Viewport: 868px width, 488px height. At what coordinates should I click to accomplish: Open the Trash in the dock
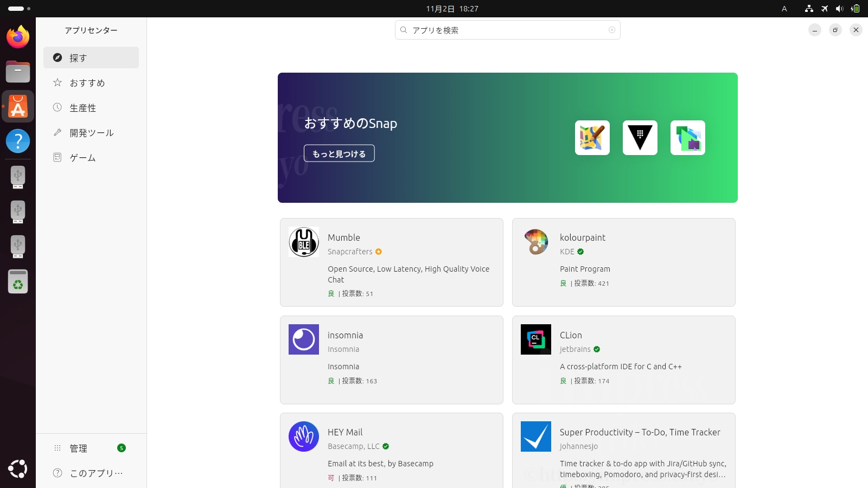tap(18, 281)
